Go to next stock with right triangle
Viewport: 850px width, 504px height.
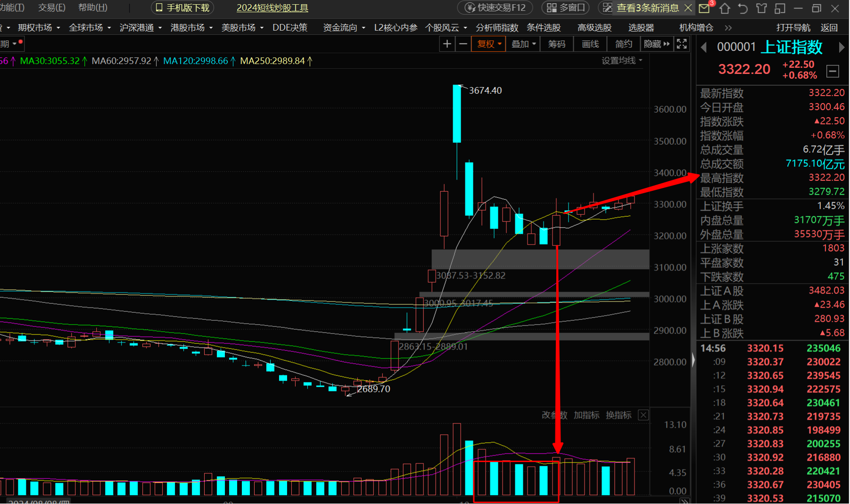coord(842,48)
